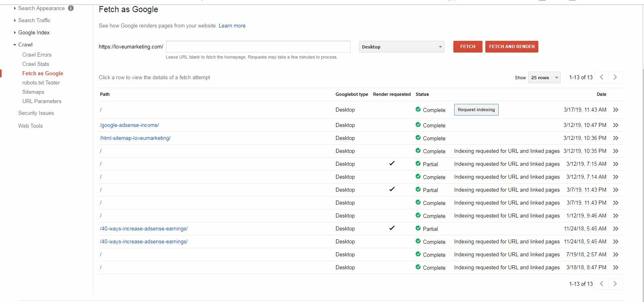
Task: Open double-chevron for 11/24/18 Partial fetch row
Action: [616, 229]
